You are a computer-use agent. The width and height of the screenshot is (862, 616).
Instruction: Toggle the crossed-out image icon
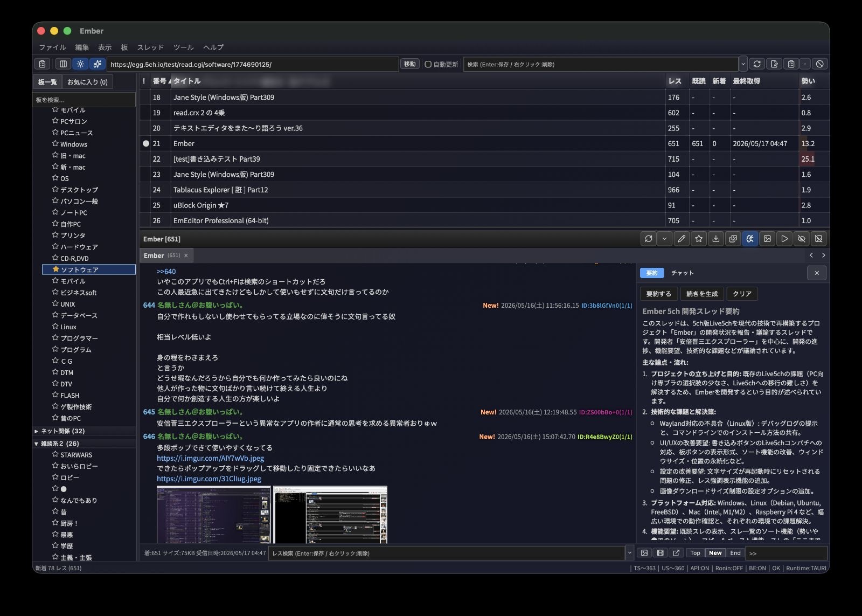pos(819,239)
